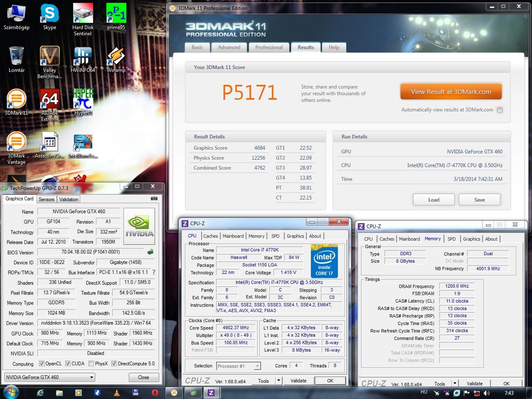Image resolution: width=532 pixels, height=399 pixels.
Task: Open the Lomtár recycle bin icon
Action: click(x=17, y=59)
